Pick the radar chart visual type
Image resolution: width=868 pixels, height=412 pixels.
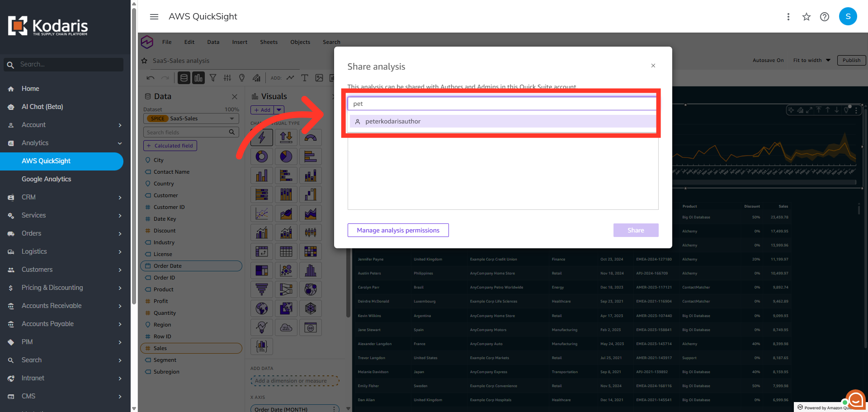click(x=311, y=308)
